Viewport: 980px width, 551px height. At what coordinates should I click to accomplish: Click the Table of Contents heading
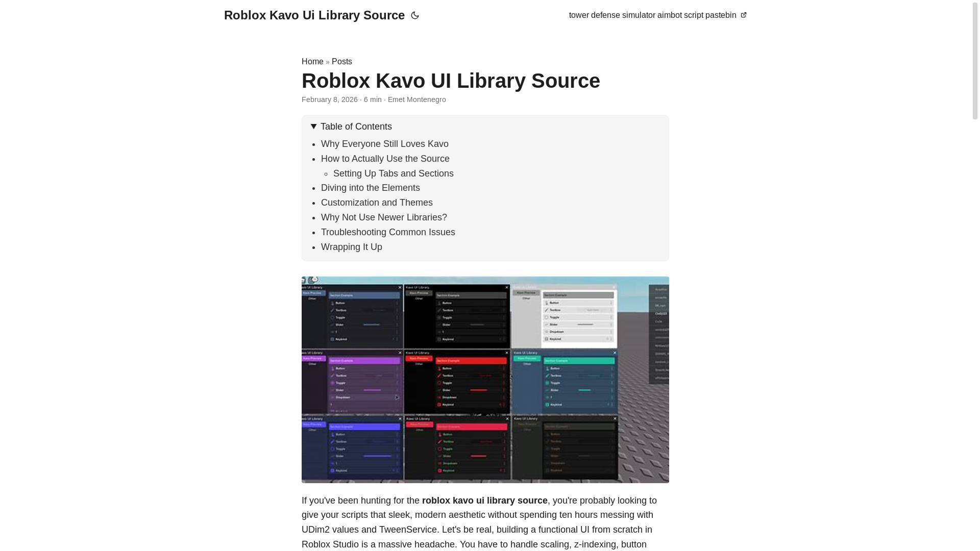click(x=356, y=127)
